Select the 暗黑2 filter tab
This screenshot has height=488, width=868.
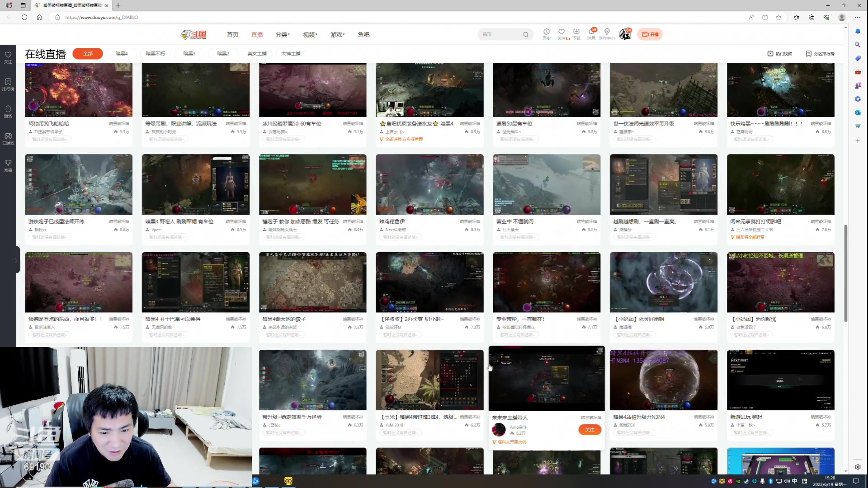[x=223, y=53]
